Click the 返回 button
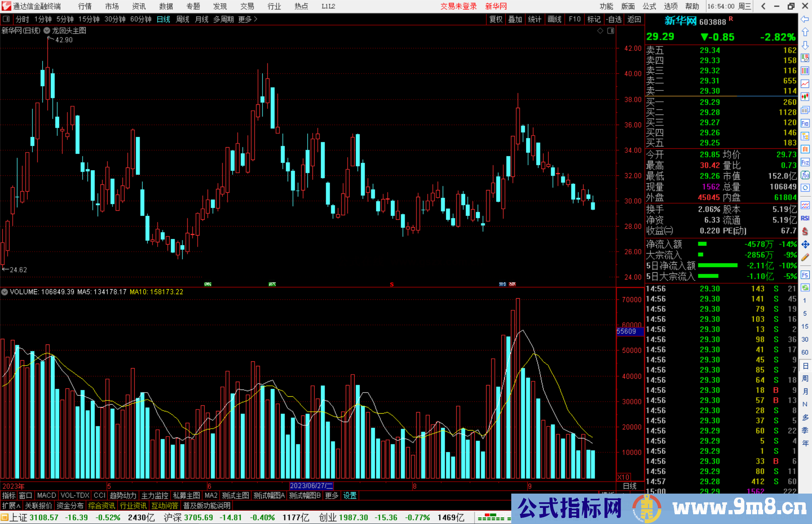This screenshot has height=524, width=812. [x=634, y=19]
